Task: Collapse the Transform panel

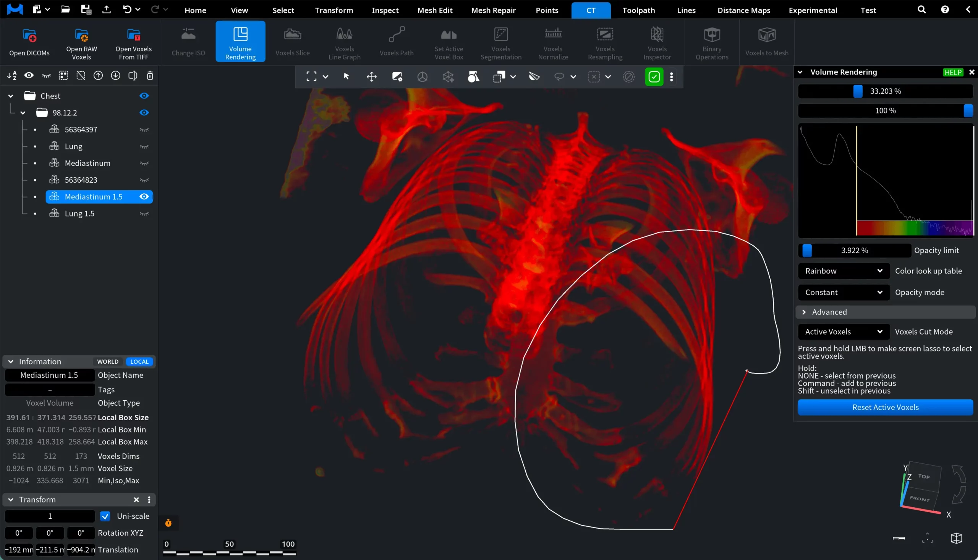Action: click(x=11, y=500)
